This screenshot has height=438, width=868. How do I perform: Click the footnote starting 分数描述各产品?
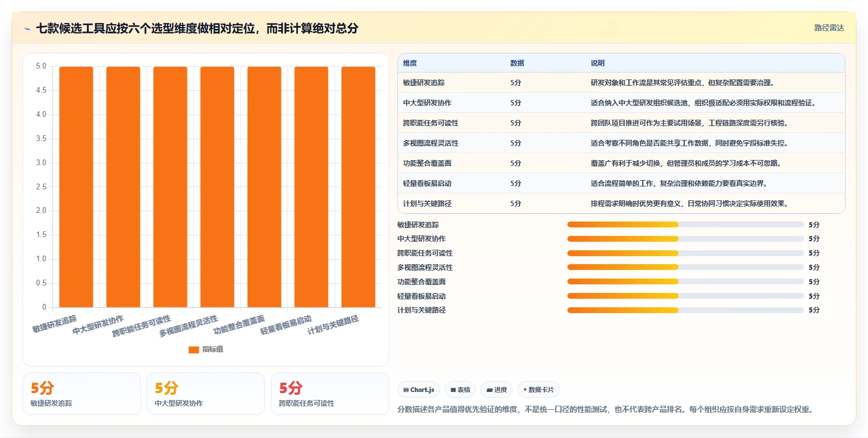605,410
